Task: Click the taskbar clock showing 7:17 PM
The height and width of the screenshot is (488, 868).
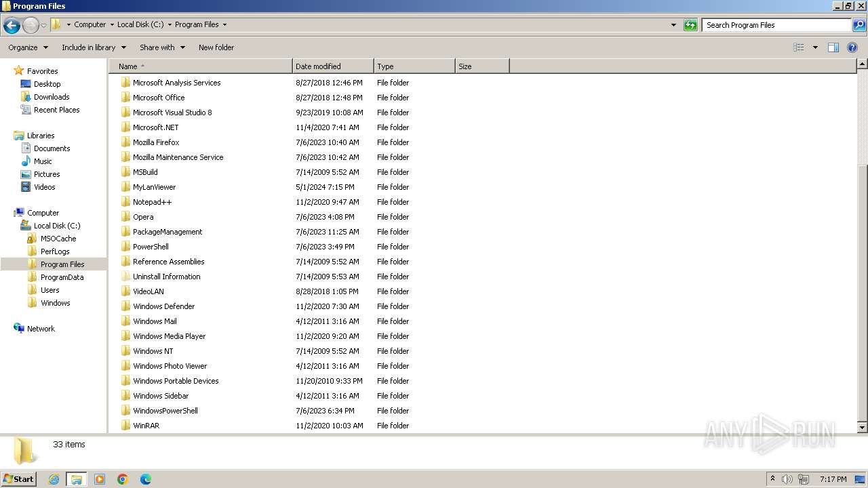Action: (x=833, y=479)
